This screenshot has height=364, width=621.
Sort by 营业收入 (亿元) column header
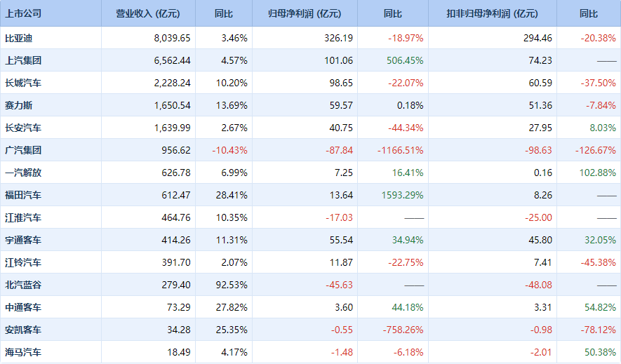(x=147, y=13)
